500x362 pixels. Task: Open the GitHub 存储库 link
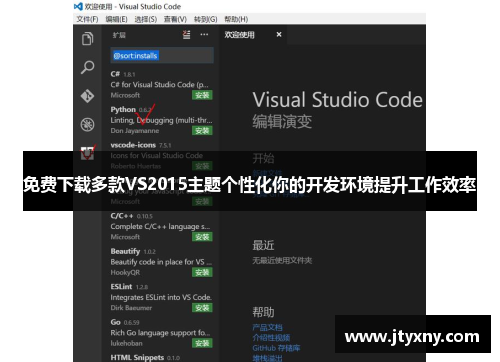coord(276,348)
